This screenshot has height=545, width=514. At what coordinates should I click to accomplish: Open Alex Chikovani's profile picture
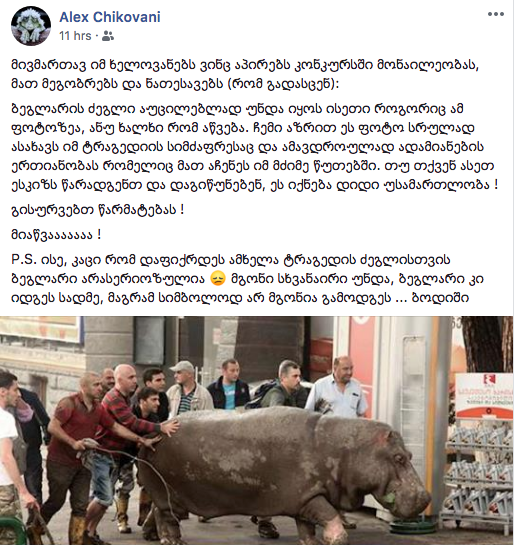point(31,26)
